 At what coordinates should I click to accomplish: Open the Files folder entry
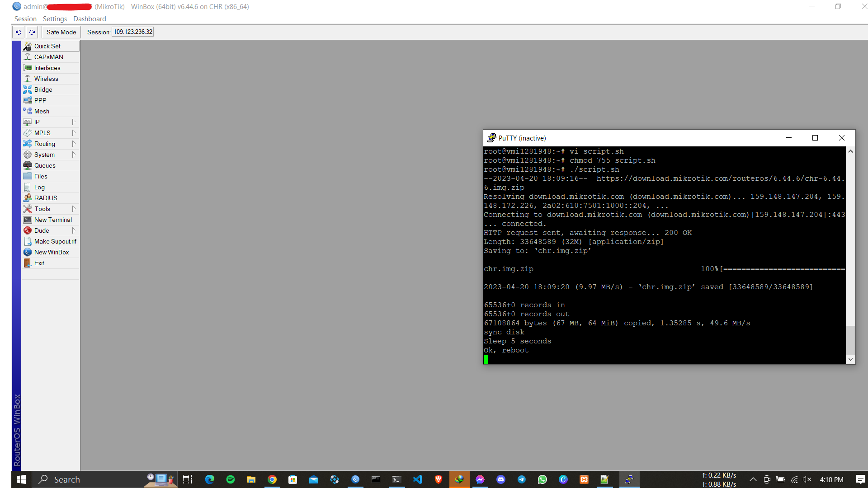click(x=41, y=176)
